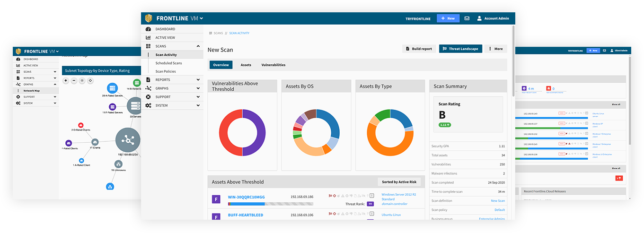Open the Scheduled Scans menu item

pos(168,63)
